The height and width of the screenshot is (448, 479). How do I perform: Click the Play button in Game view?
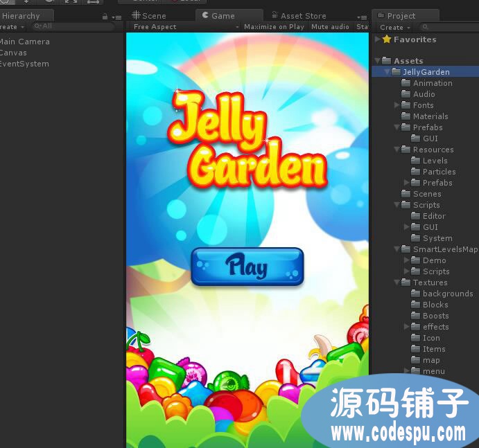tap(247, 267)
